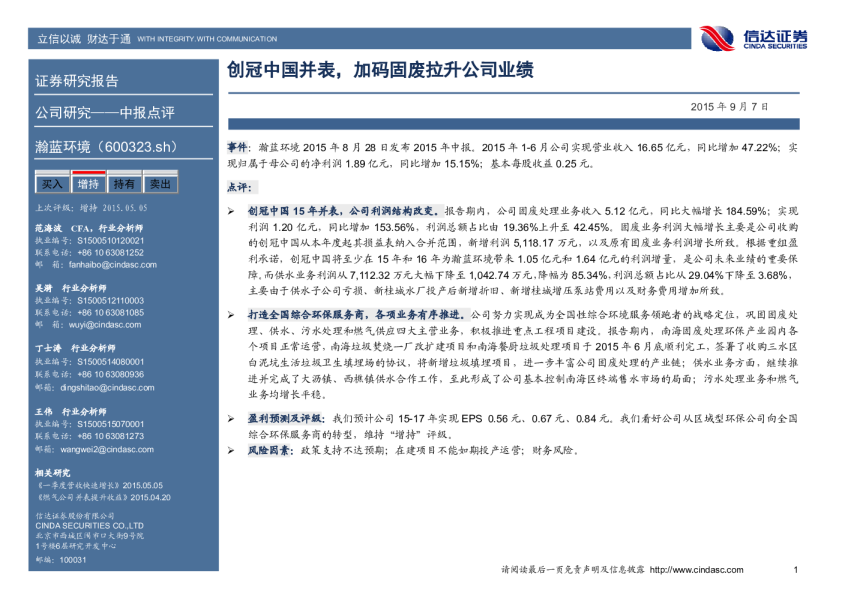Select the 持有 rating box
Viewport: 842px width, 595px height.
pos(124,184)
